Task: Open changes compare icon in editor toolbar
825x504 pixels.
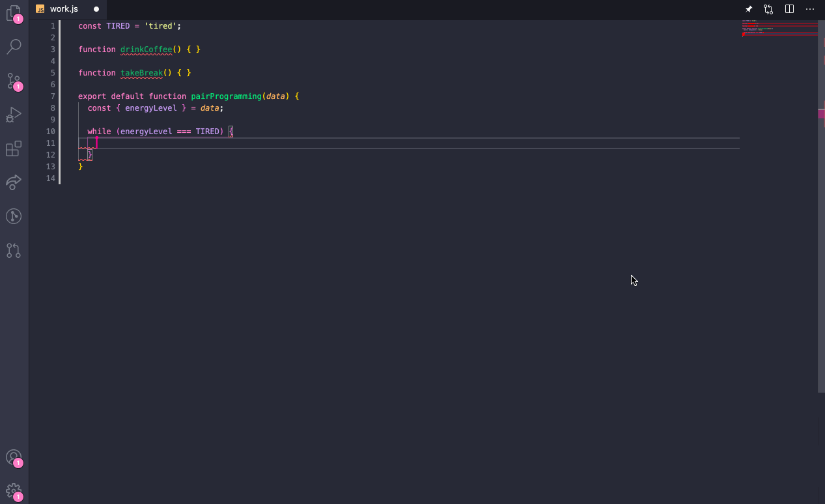Action: pyautogui.click(x=769, y=9)
